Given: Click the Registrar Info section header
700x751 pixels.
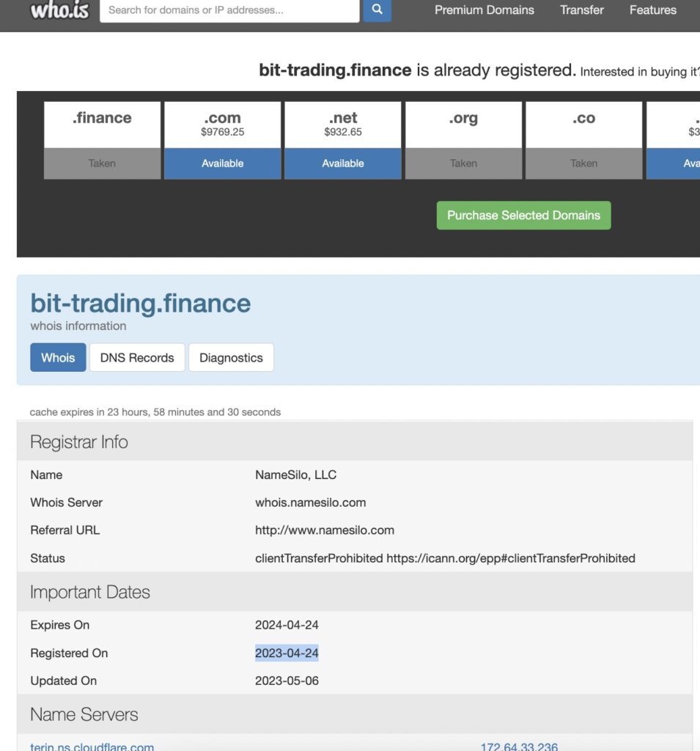Looking at the screenshot, I should [355, 442].
